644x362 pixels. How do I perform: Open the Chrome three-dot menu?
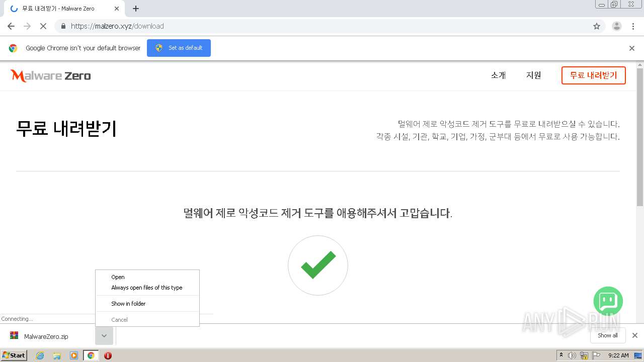(x=633, y=26)
